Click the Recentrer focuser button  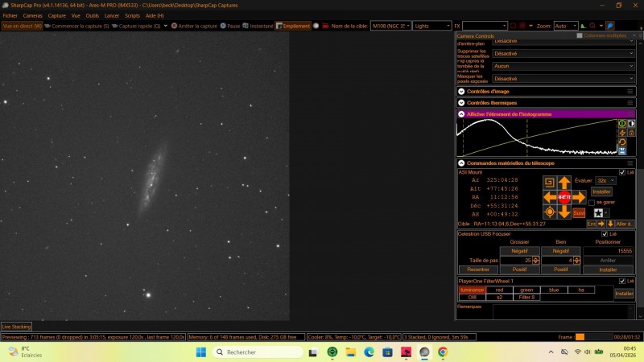pyautogui.click(x=478, y=269)
